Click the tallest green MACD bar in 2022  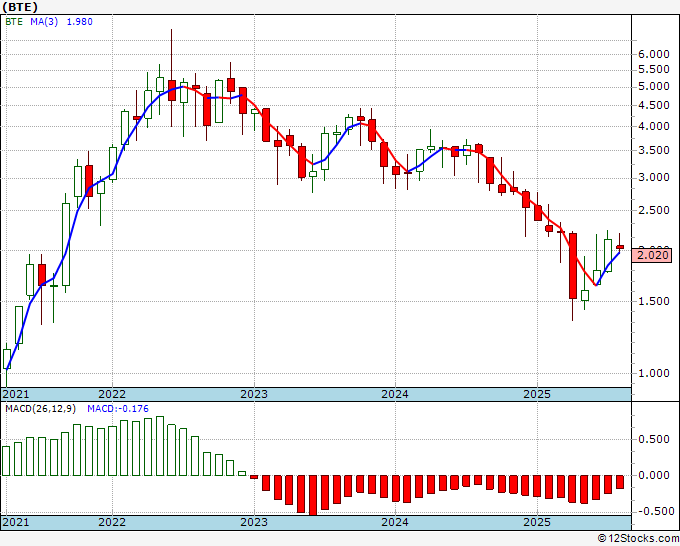160,446
